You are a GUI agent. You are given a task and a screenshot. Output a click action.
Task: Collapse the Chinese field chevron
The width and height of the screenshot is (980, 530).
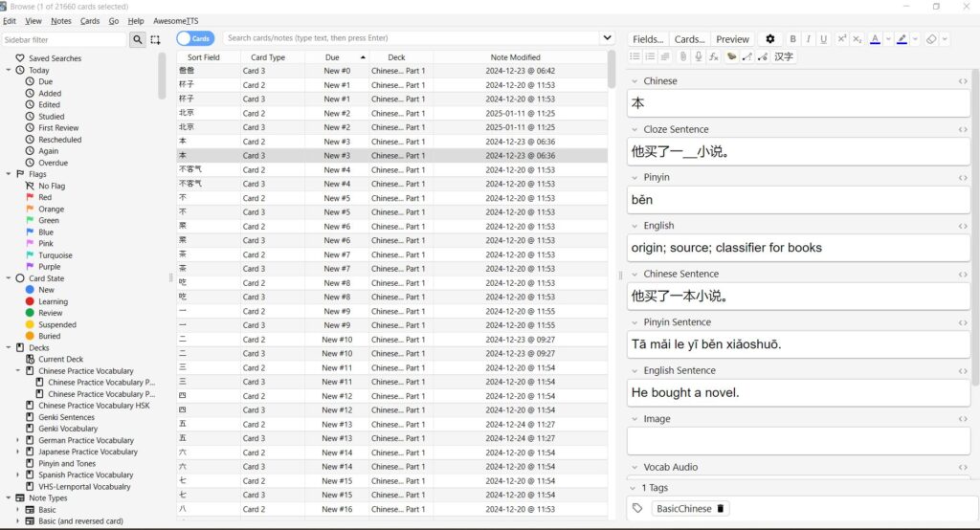tap(635, 81)
